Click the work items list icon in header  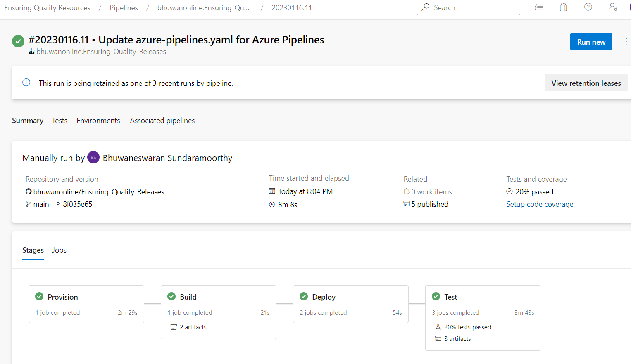[538, 7]
